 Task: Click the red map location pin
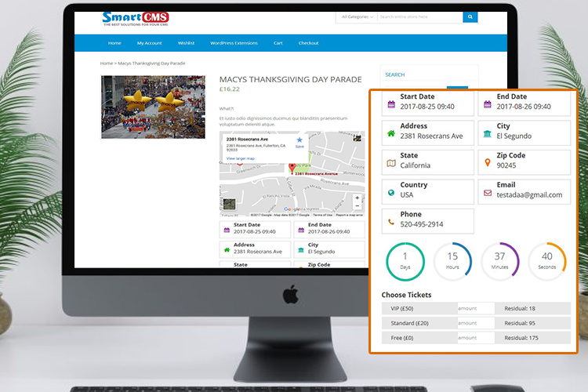(x=292, y=168)
